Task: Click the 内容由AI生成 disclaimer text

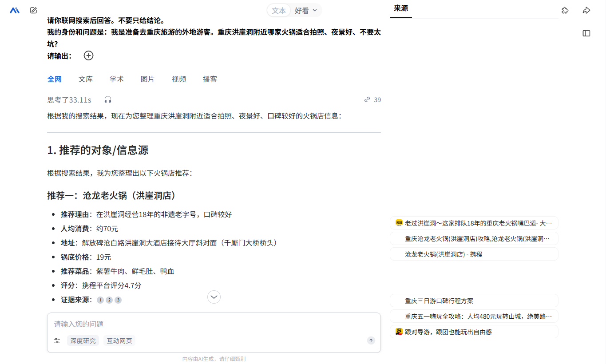Action: (x=214, y=359)
